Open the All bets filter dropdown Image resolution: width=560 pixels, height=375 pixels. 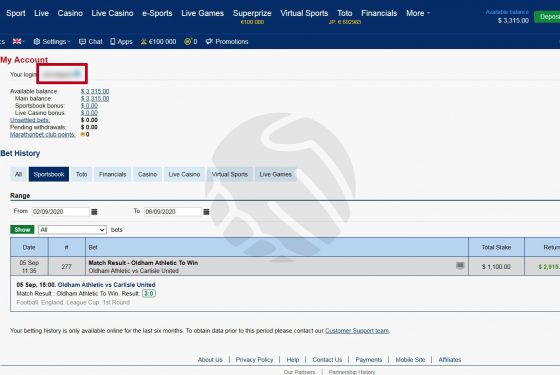click(x=72, y=230)
